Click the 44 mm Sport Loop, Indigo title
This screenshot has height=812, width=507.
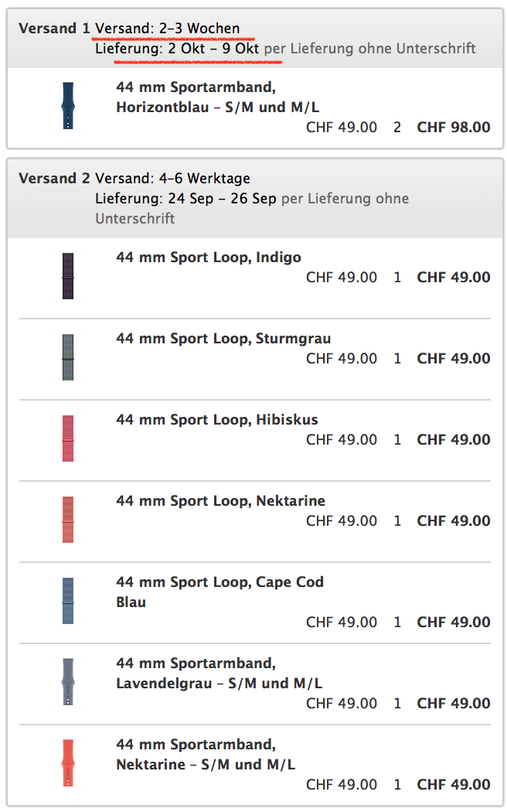[x=209, y=258]
